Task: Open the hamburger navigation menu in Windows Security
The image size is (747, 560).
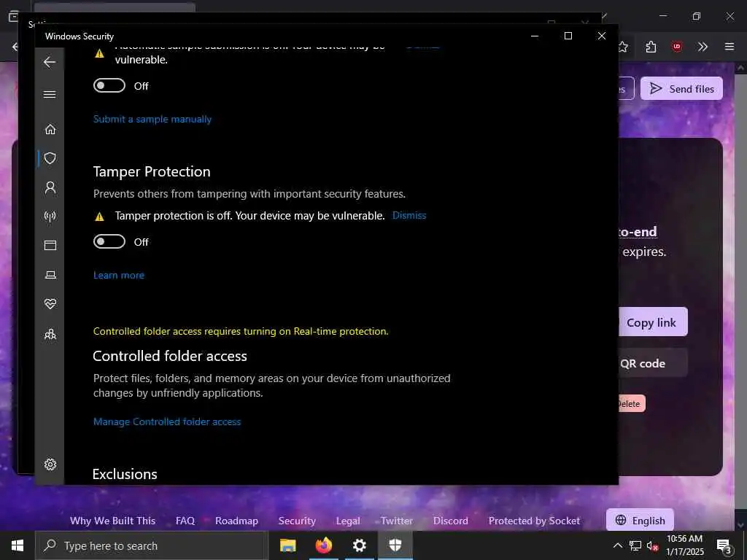Action: [50, 94]
